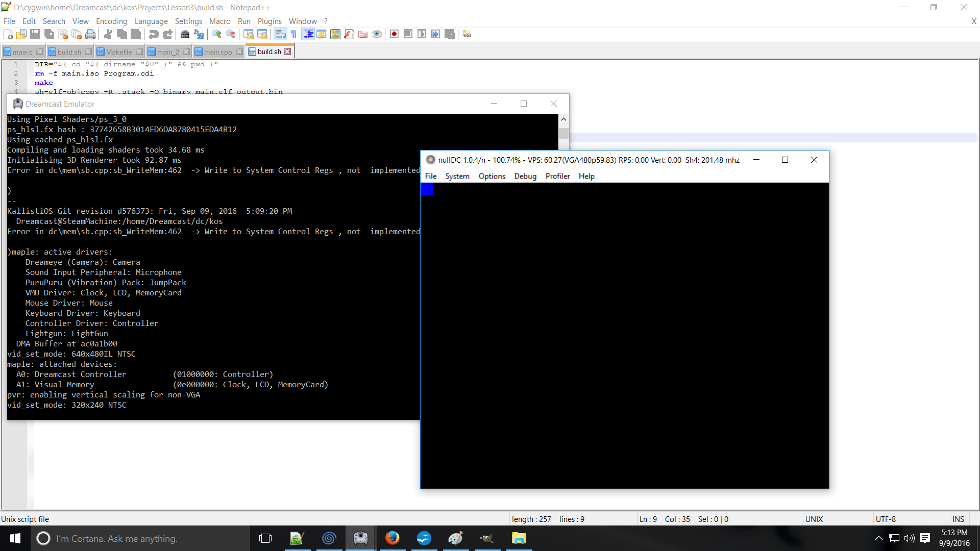Screen dimensions: 980x551
Task: Click the New file icon in Notepad++ toolbar
Action: (x=8, y=34)
